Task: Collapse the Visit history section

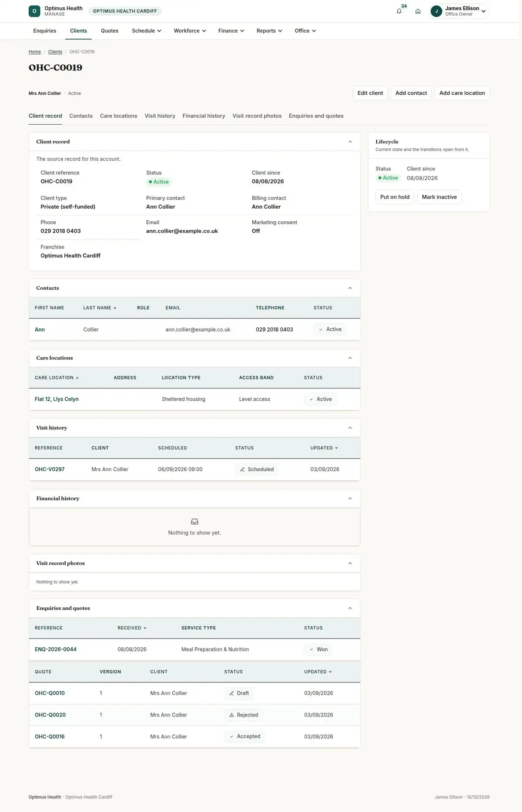Action: [x=350, y=428]
